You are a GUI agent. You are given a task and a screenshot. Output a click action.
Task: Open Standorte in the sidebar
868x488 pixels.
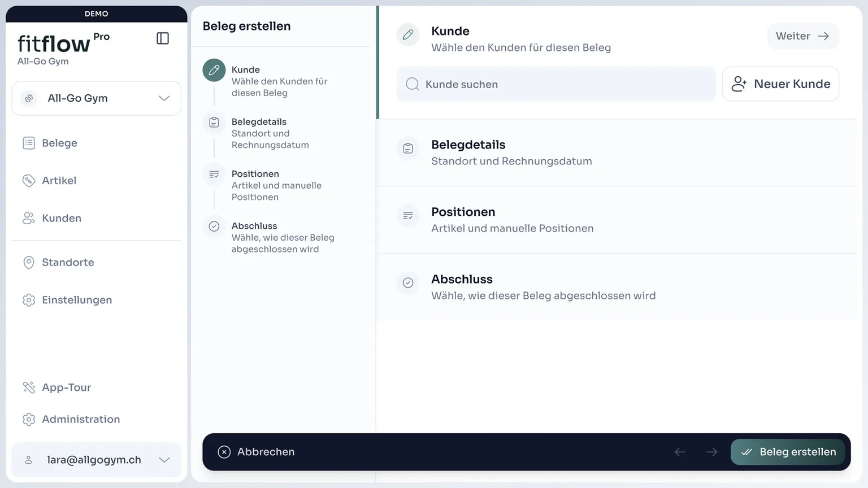click(x=97, y=263)
